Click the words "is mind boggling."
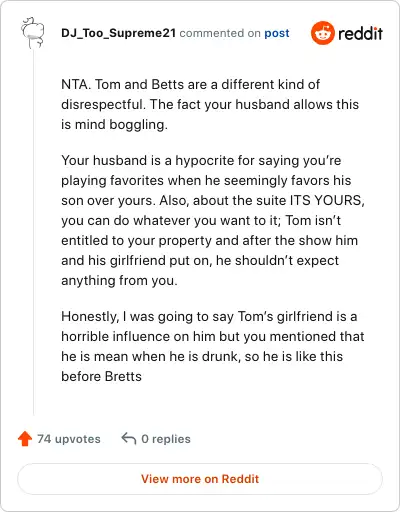 pyautogui.click(x=114, y=125)
